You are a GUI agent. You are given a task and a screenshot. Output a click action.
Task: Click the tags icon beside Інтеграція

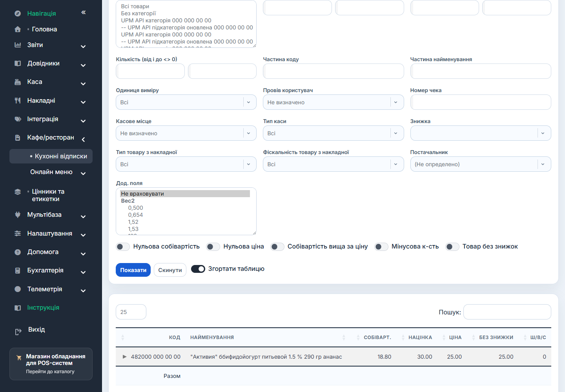(18, 119)
